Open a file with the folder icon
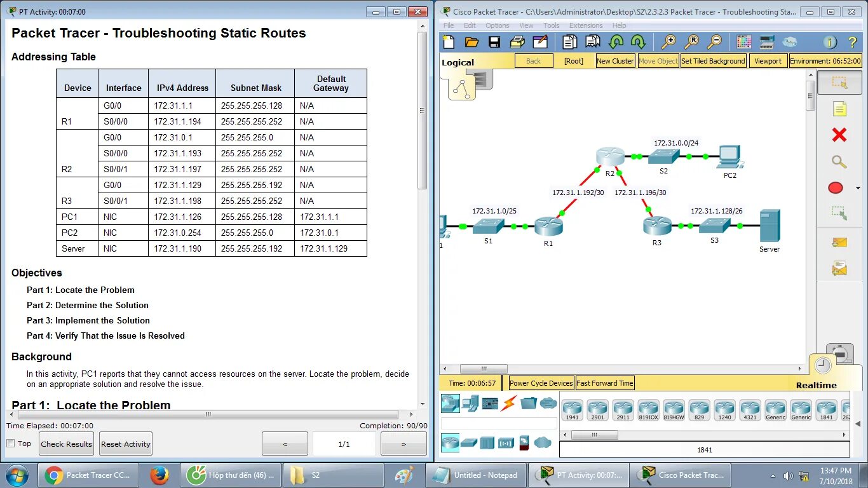The height and width of the screenshot is (488, 868). point(471,43)
